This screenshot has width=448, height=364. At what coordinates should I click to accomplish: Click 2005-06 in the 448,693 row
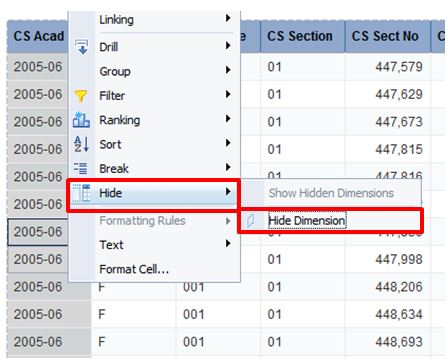(x=49, y=342)
